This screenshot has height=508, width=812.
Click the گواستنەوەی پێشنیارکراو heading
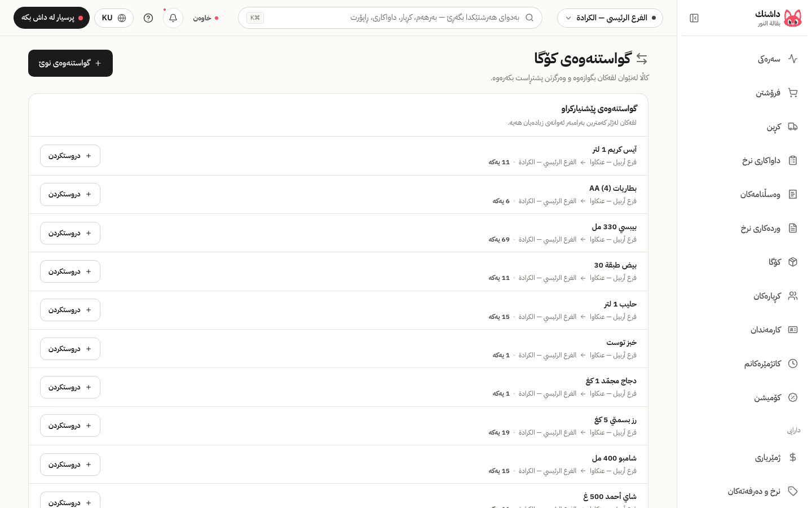599,108
